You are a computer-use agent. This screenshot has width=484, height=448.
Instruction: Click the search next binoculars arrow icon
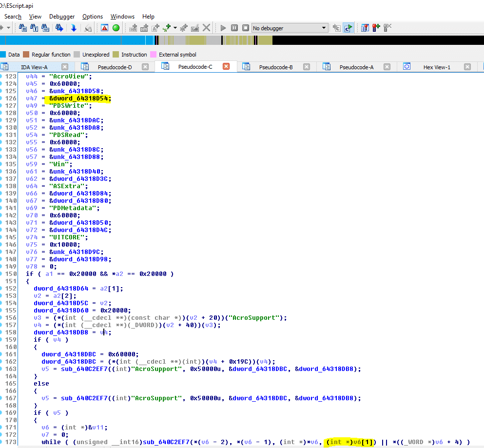[59, 28]
